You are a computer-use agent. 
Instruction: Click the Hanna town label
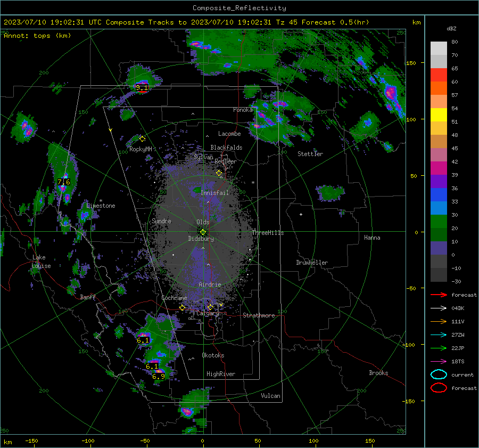[372, 238]
